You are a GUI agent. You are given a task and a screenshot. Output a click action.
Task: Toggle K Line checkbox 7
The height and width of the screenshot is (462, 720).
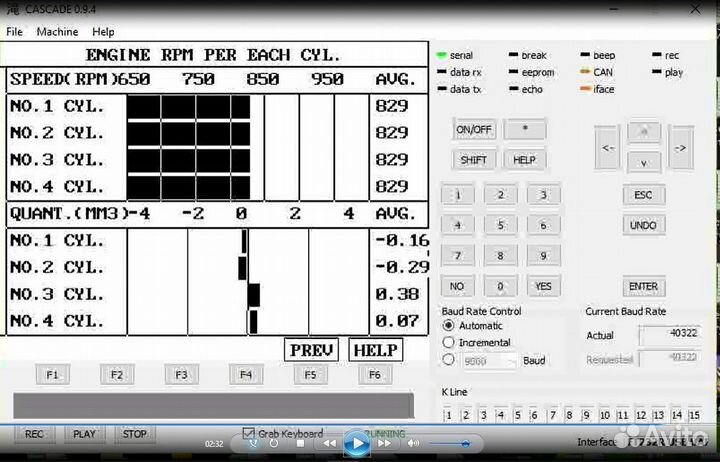(553, 415)
